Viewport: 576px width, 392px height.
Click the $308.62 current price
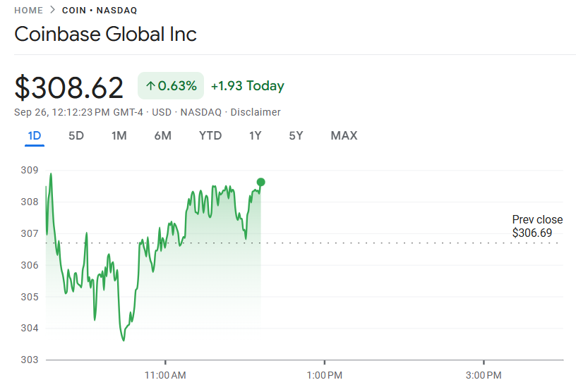[69, 87]
